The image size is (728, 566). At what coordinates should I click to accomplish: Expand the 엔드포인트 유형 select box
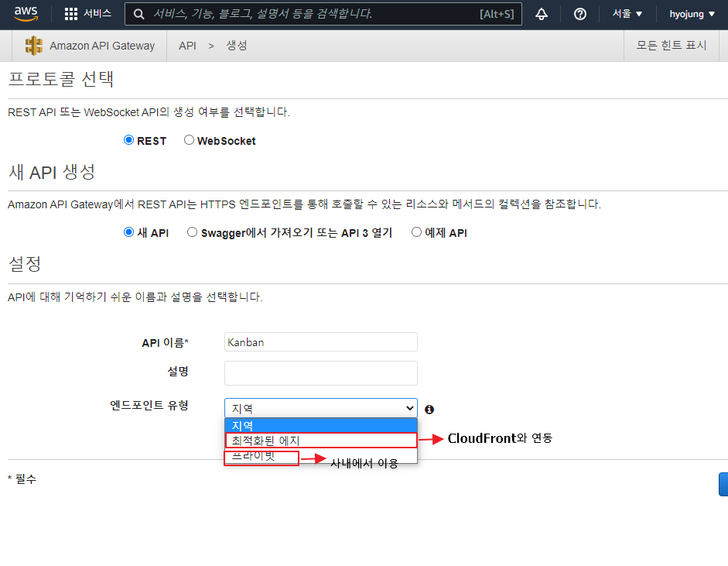tap(321, 408)
